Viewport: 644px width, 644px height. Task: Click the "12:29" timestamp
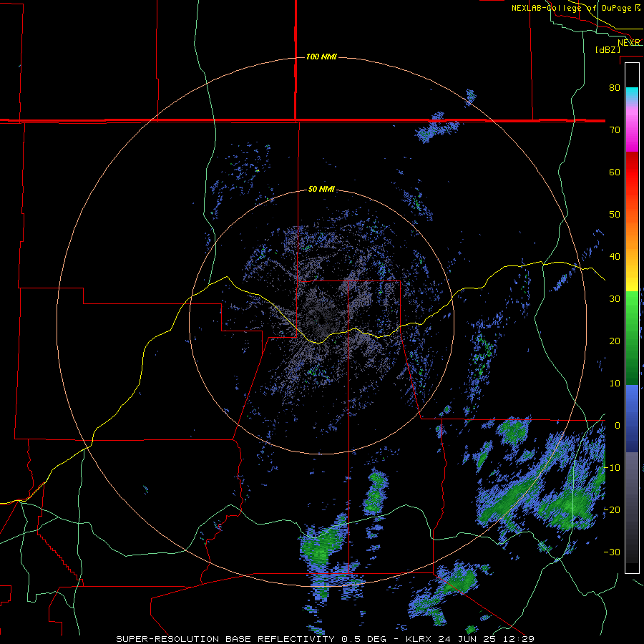pos(518,639)
